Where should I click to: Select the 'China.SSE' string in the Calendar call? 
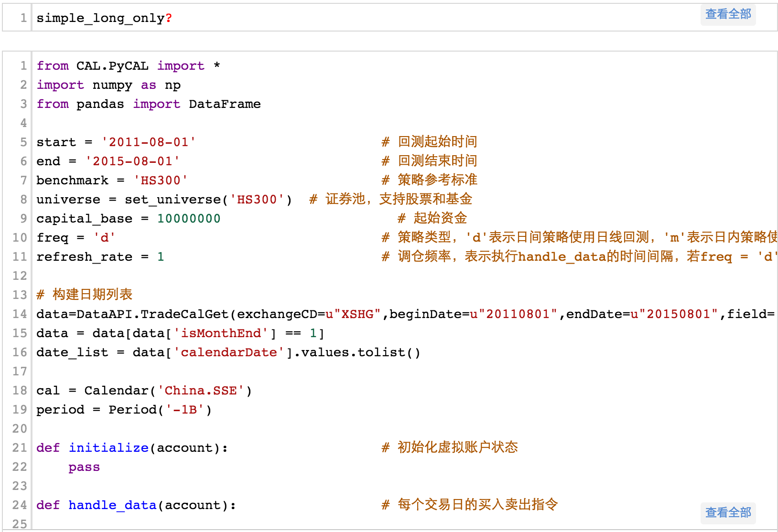point(201,391)
